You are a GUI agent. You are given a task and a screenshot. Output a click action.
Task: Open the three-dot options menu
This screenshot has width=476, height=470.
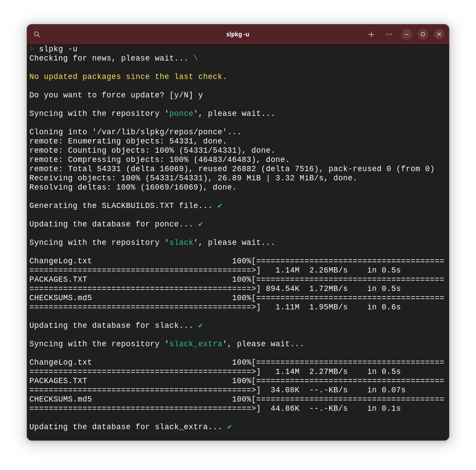389,34
